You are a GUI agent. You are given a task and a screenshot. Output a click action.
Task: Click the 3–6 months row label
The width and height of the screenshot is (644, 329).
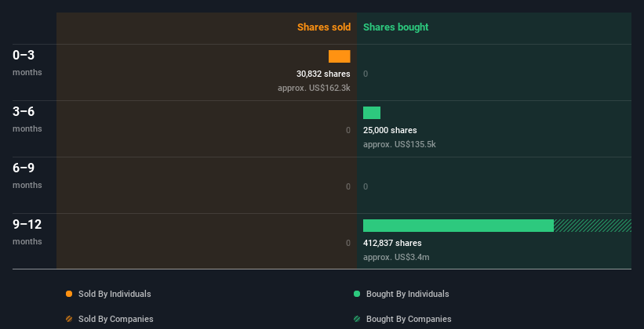point(27,119)
